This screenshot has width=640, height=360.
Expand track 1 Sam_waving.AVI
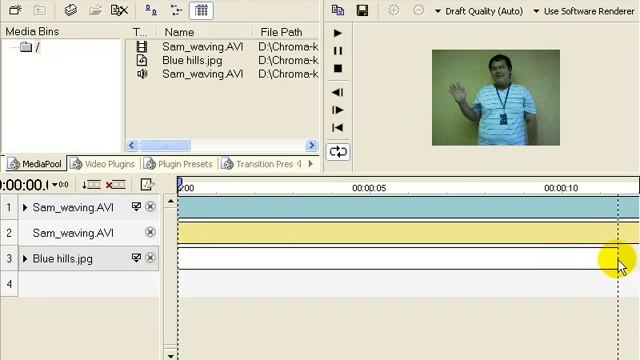[x=25, y=207]
